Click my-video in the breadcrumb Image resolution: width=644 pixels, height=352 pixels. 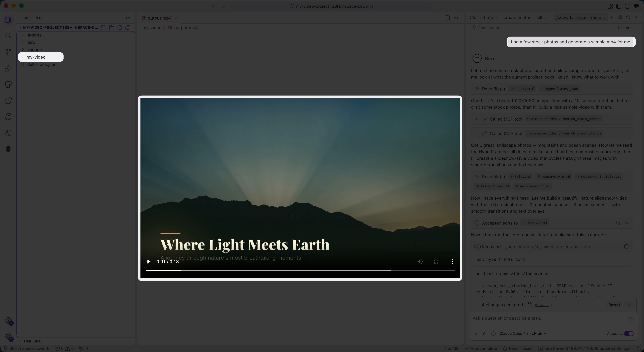[152, 28]
